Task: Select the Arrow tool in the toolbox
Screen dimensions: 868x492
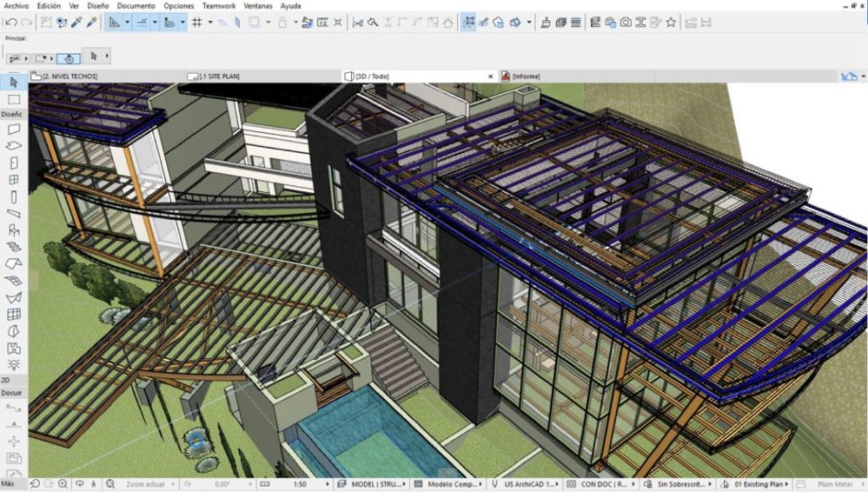Action: click(x=14, y=83)
